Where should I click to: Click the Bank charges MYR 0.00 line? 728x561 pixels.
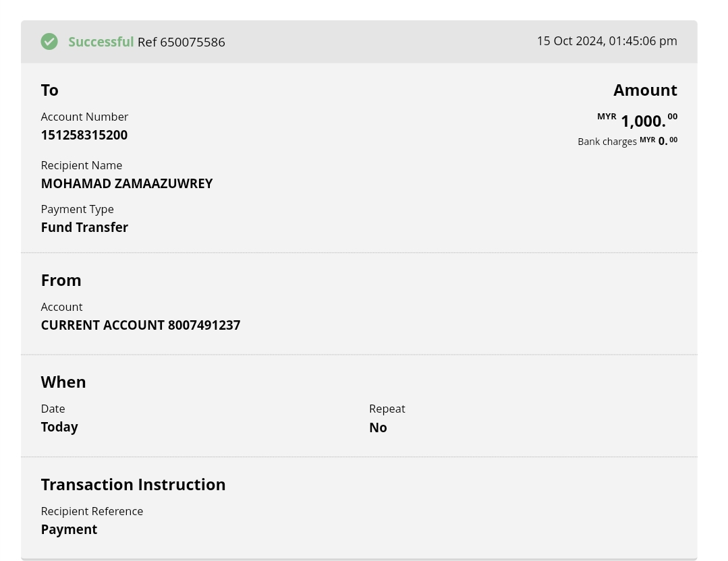(x=627, y=141)
